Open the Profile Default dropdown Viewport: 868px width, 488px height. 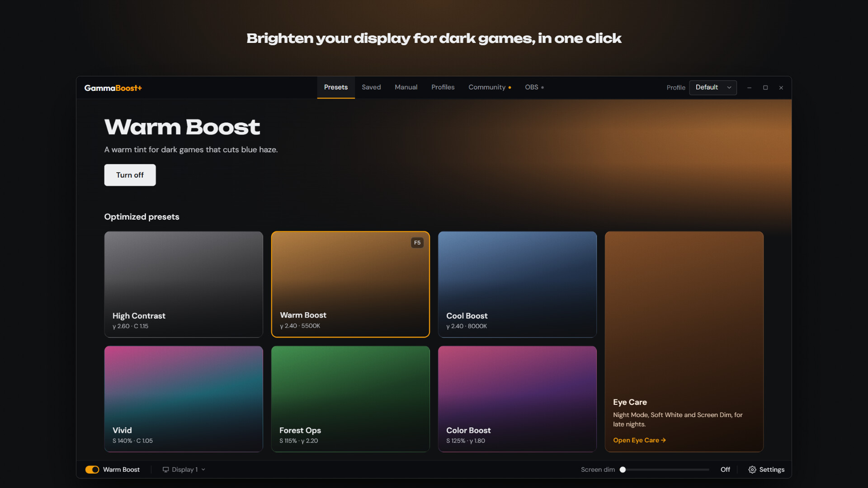coord(713,88)
